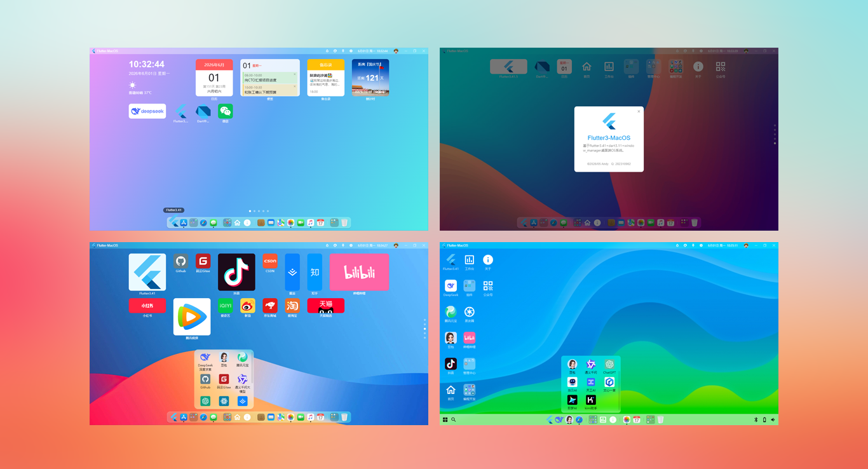Open the 小红书 tile
Screen dimensions: 868x469
[x=147, y=306]
